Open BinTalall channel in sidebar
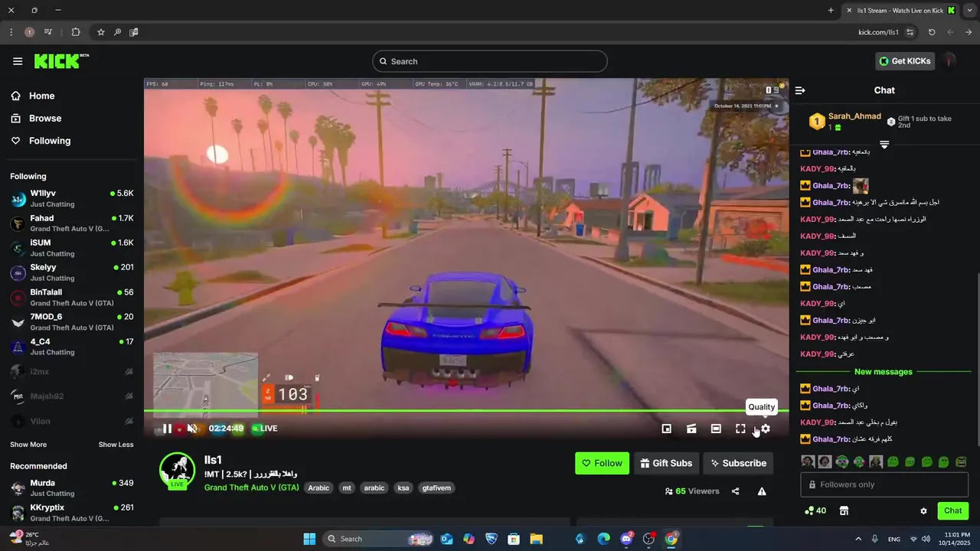This screenshot has width=980, height=551. pyautogui.click(x=72, y=297)
